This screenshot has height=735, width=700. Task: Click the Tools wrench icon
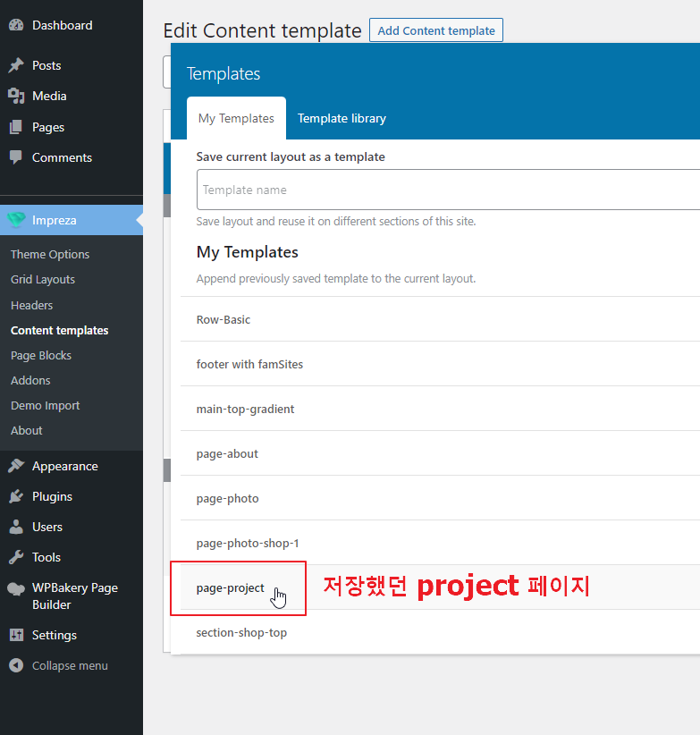click(x=16, y=557)
